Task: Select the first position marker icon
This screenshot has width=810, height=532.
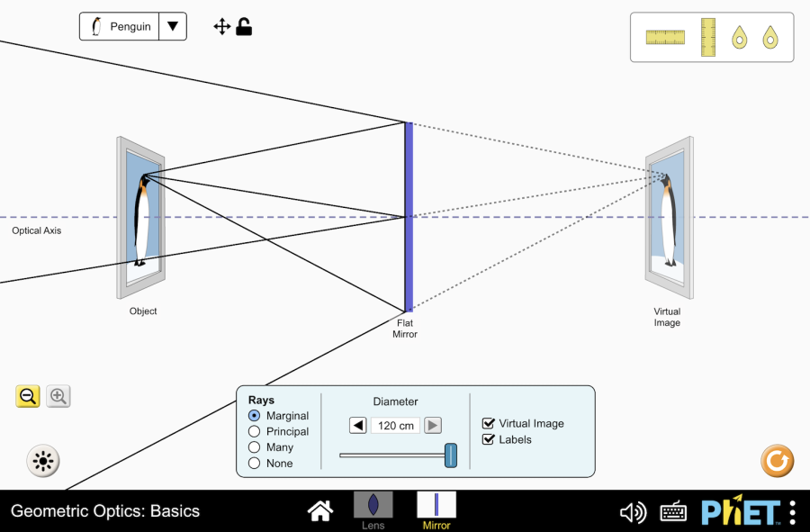Action: pyautogui.click(x=739, y=37)
